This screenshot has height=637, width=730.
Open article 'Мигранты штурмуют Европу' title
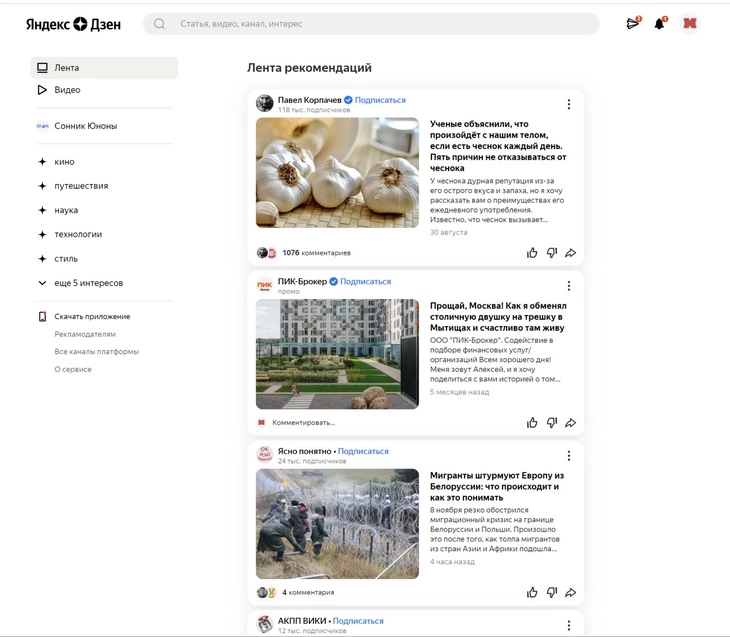click(497, 487)
